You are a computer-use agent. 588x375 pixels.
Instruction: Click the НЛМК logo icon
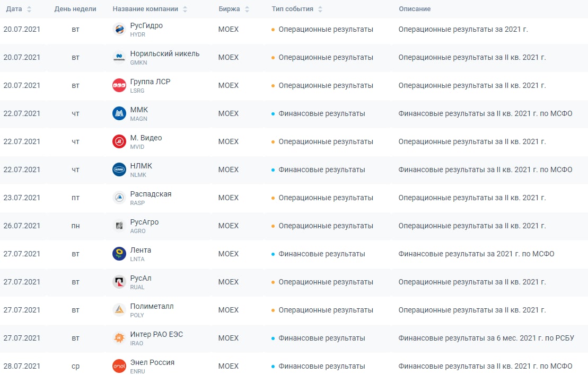(x=119, y=169)
